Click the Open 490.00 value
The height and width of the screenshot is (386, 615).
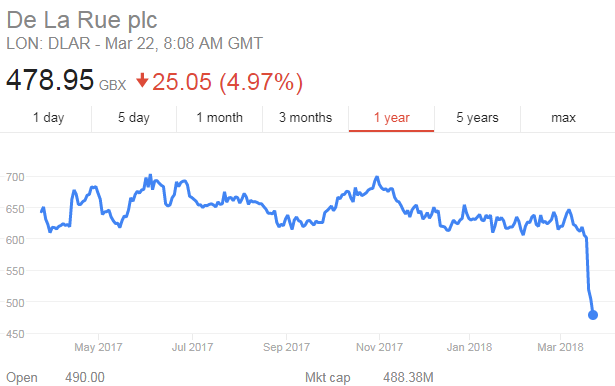(x=85, y=377)
